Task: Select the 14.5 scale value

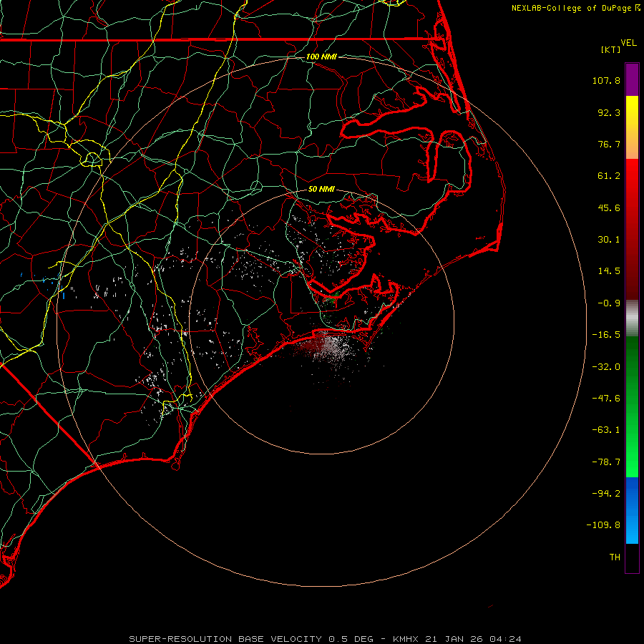Action: click(609, 271)
